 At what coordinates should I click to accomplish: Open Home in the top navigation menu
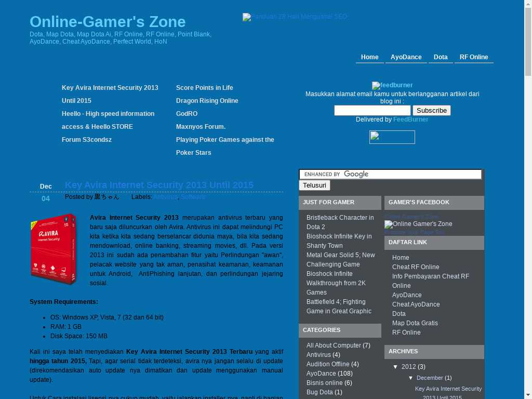pyautogui.click(x=369, y=57)
